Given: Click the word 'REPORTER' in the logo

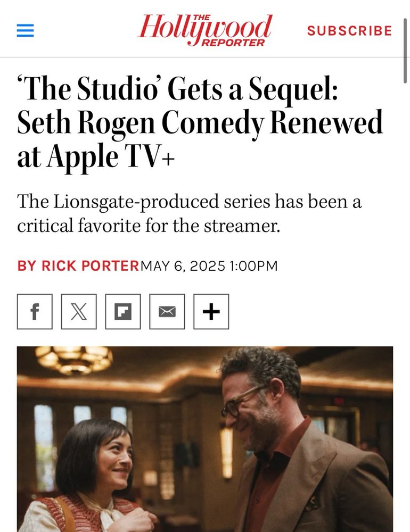Looking at the screenshot, I should point(233,43).
